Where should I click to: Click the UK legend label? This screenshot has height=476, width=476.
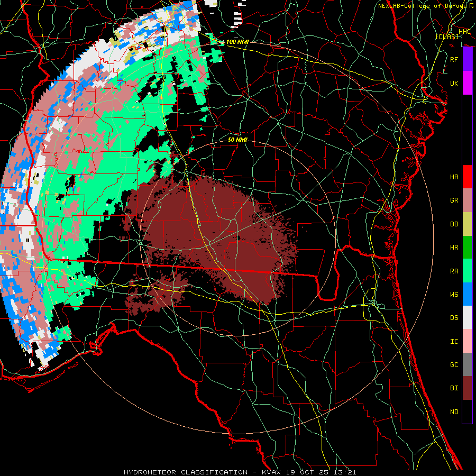pos(454,83)
